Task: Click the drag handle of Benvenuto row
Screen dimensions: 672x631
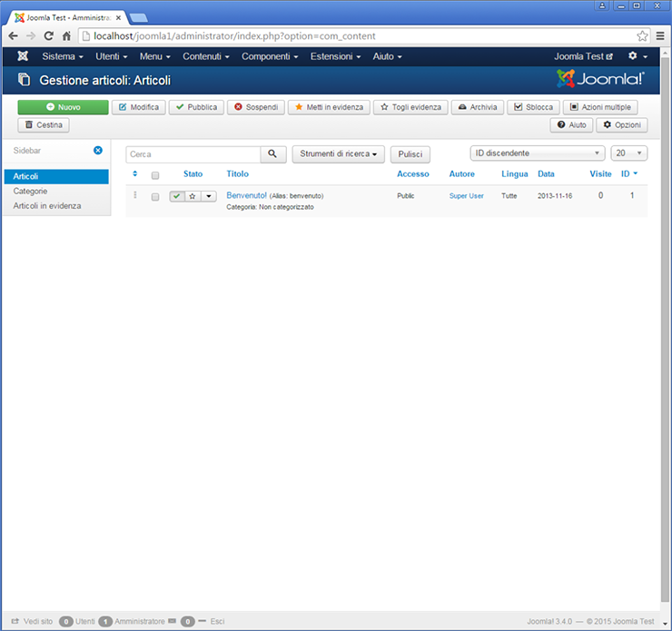Action: point(135,195)
